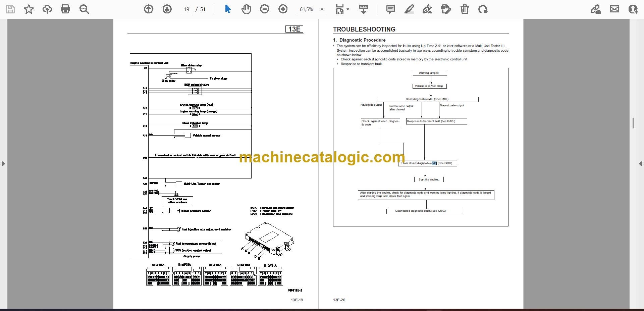
Task: Activate the hand pan tool
Action: pos(246,9)
